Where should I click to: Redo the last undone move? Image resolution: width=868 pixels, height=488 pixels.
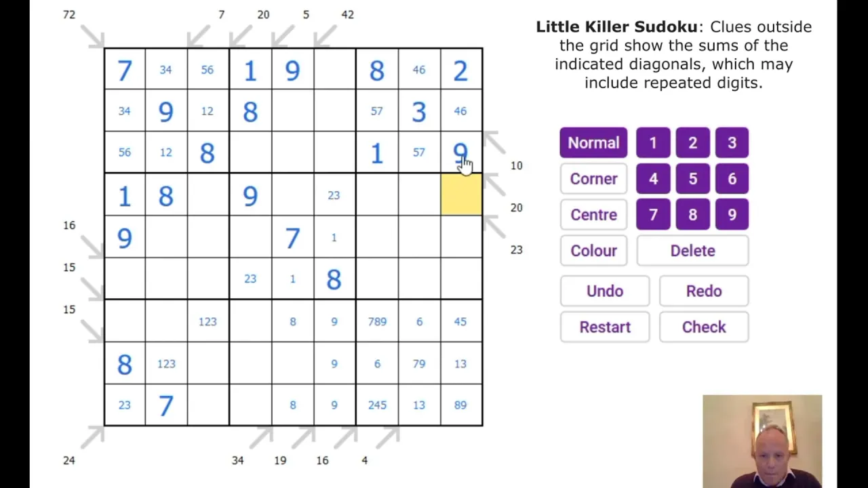tap(704, 291)
